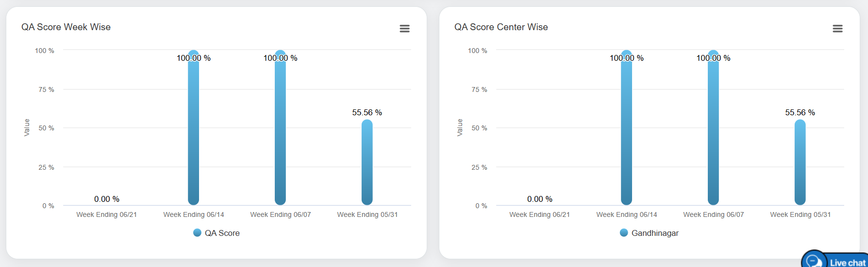This screenshot has width=868, height=267.
Task: Click Week Ending 06/21 axis label in Week Wise chart
Action: pyautogui.click(x=107, y=214)
